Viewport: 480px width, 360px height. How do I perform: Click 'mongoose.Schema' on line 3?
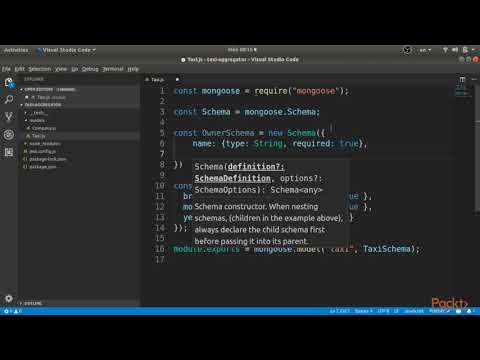(280, 112)
